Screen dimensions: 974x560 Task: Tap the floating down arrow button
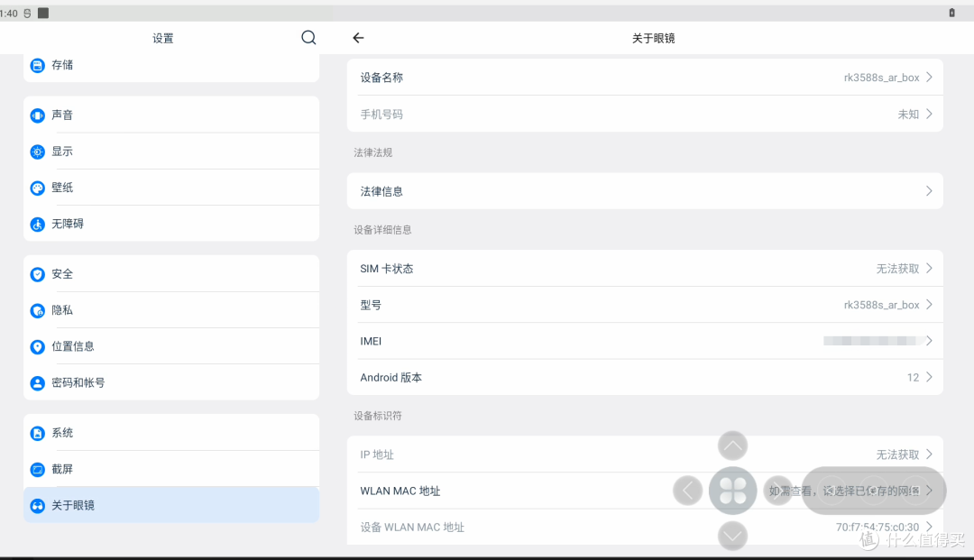[732, 536]
